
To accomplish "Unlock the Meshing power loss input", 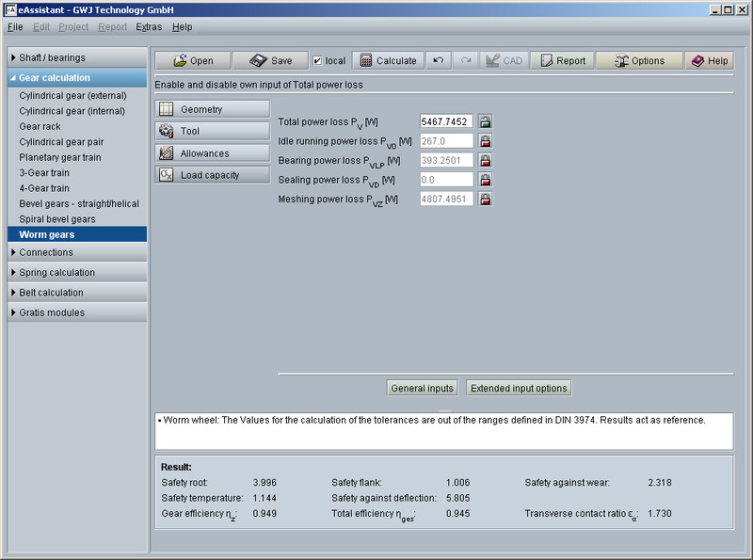I will (486, 200).
